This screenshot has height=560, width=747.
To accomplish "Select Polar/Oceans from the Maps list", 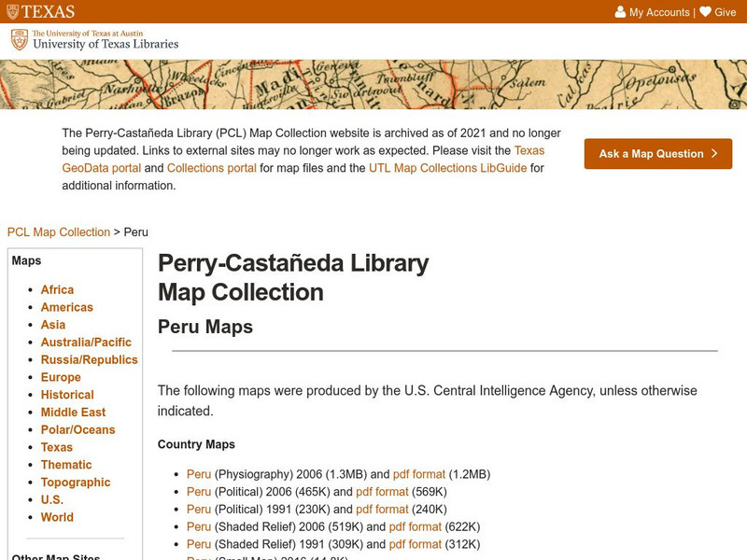I will pos(79,429).
